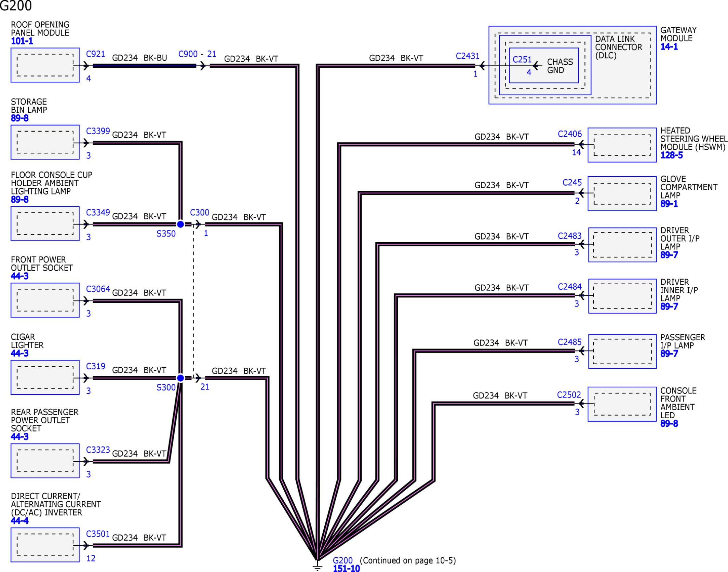Click connector label C2431
728x572 pixels.
click(468, 56)
